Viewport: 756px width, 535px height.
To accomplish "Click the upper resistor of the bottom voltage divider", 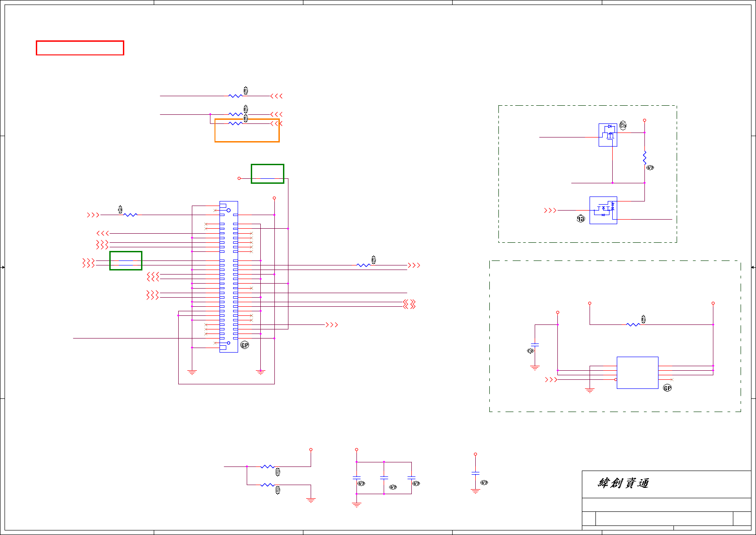I will (x=268, y=466).
